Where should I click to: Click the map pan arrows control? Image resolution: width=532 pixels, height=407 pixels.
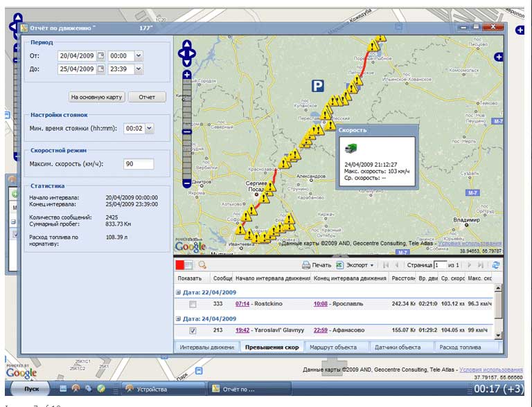187,53
